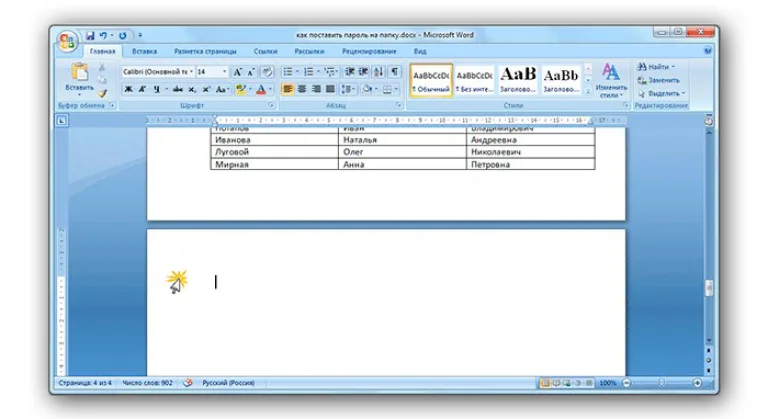This screenshot has width=768, height=419.
Task: Open the Вставка ribbon tab
Action: pos(144,51)
